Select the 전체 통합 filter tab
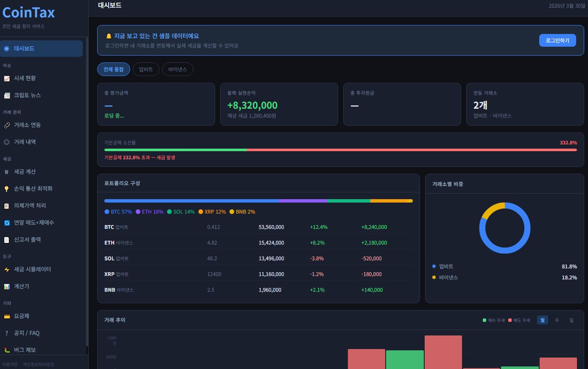The width and height of the screenshot is (588, 369). point(114,69)
